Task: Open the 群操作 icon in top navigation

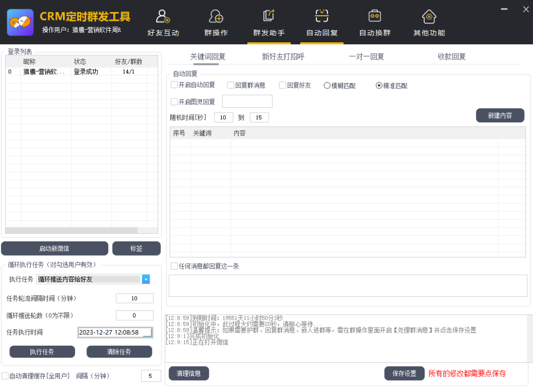Action: [x=216, y=17]
